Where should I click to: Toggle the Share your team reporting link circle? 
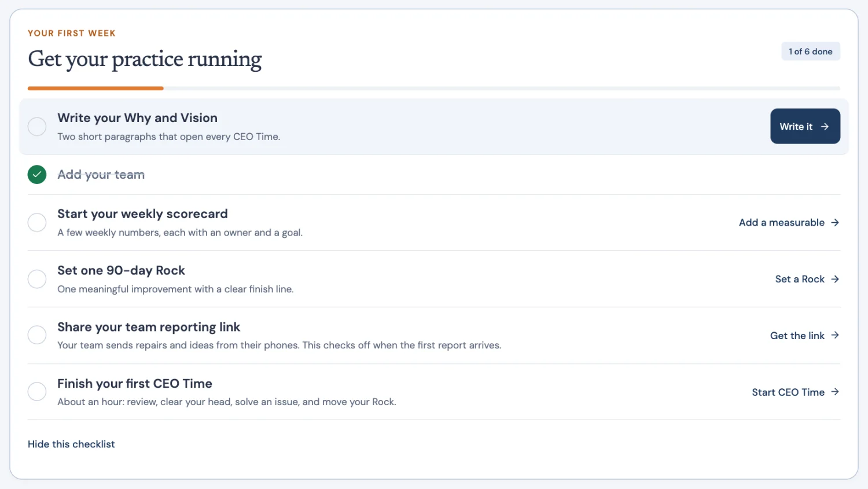pos(37,335)
